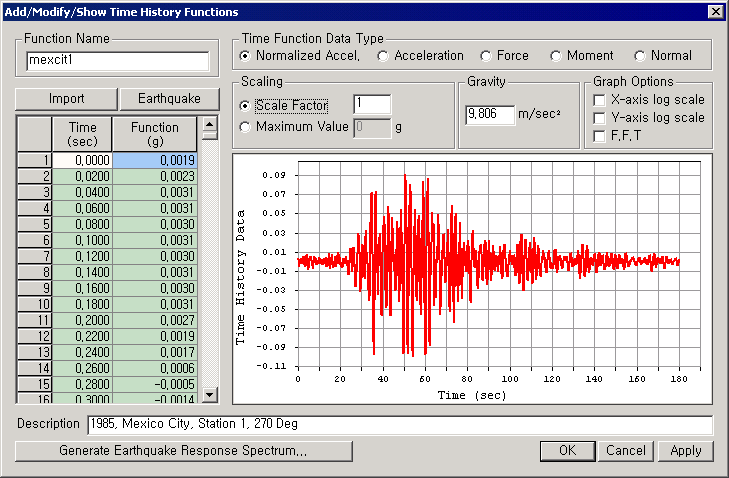Select the Acceleration data type
The width and height of the screenshot is (729, 478).
click(x=383, y=56)
